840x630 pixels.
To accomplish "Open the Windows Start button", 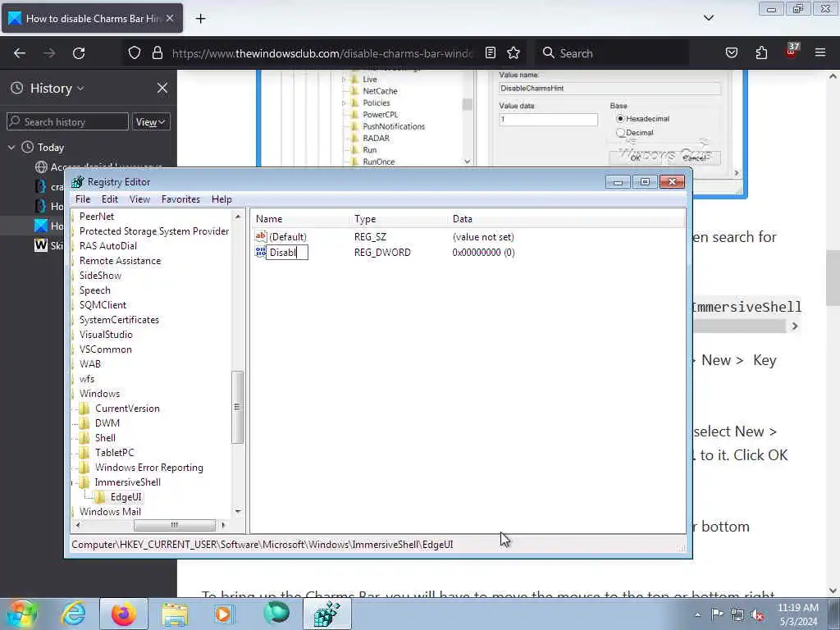I will pos(21,614).
